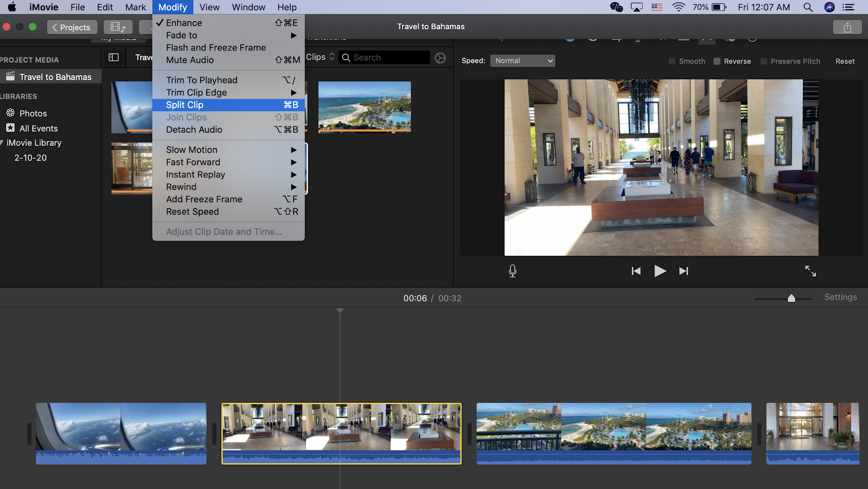Expand the Instant Replay submenu
This screenshot has height=489, width=868.
228,175
